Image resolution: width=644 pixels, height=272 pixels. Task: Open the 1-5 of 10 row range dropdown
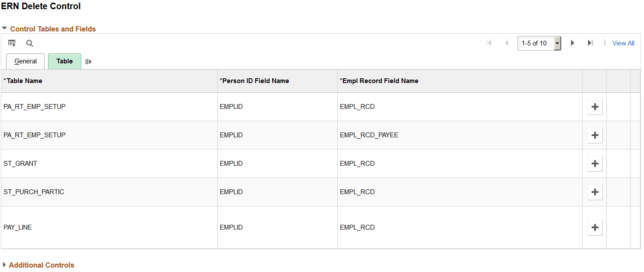[x=557, y=43]
